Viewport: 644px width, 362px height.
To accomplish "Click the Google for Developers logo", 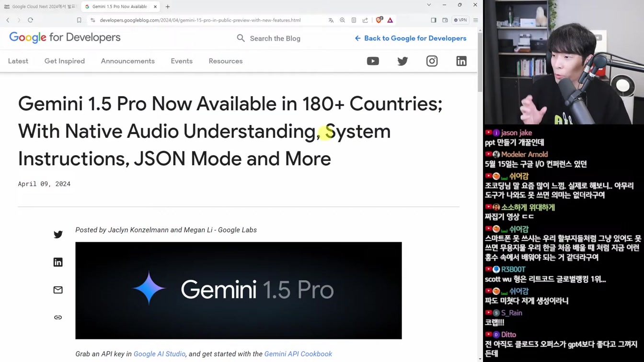I will click(65, 37).
